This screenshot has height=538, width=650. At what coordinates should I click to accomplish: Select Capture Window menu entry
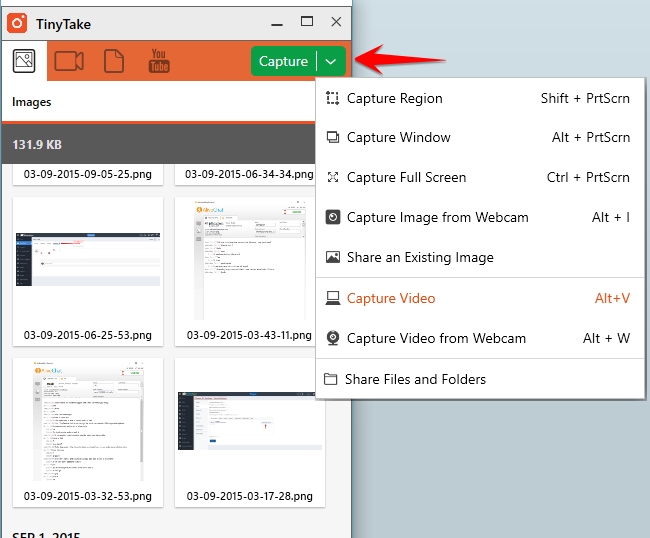pos(480,137)
